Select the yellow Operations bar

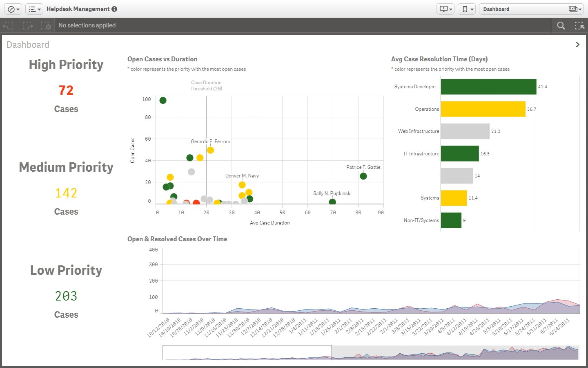(483, 109)
